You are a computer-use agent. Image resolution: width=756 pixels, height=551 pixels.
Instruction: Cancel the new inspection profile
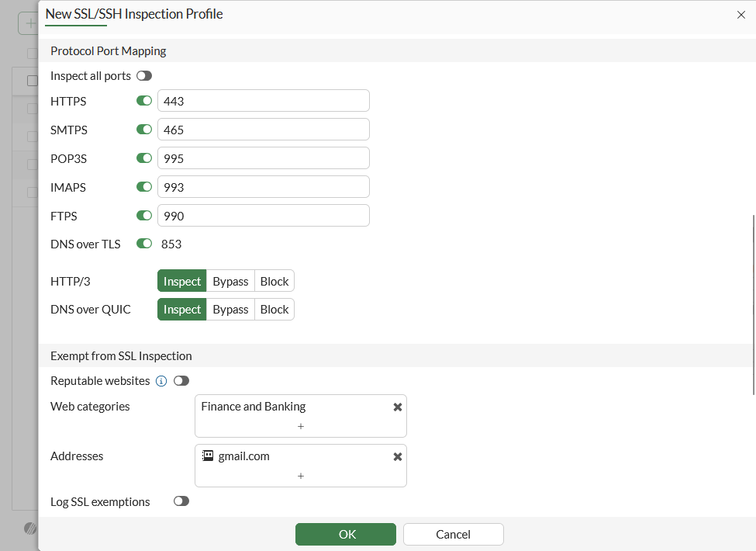tap(454, 534)
